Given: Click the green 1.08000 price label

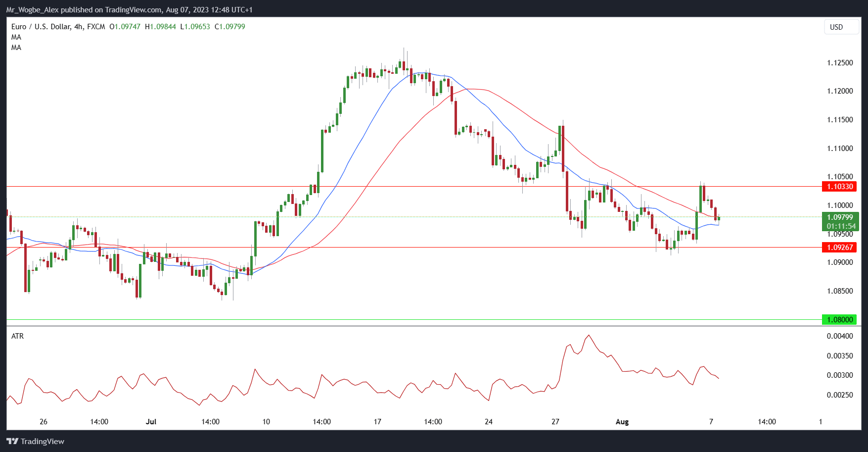Looking at the screenshot, I should [x=839, y=320].
